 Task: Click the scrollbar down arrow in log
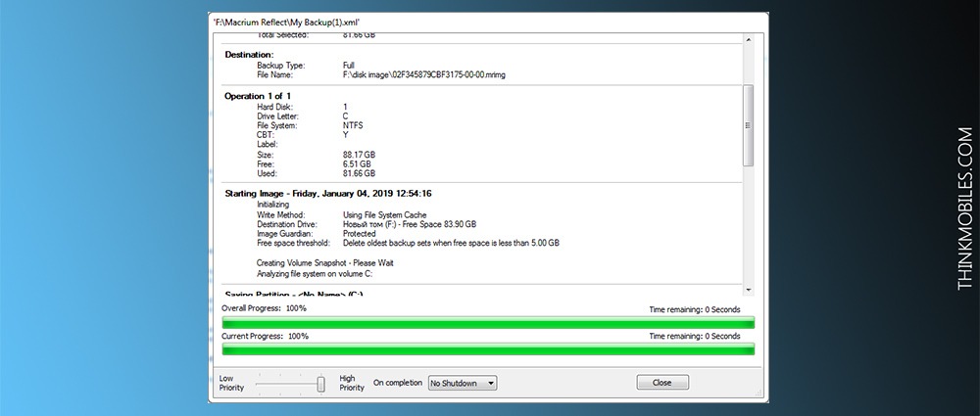[x=748, y=290]
